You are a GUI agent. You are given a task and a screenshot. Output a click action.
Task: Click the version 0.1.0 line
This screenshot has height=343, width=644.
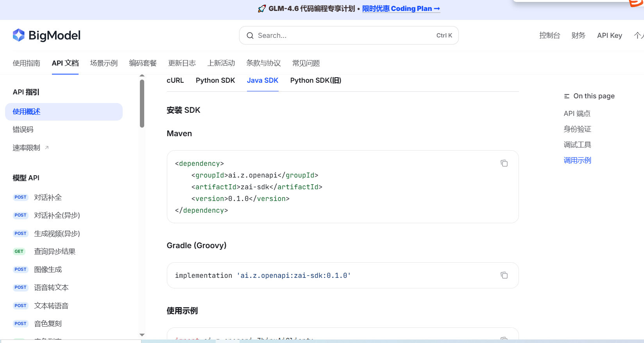[x=240, y=199]
